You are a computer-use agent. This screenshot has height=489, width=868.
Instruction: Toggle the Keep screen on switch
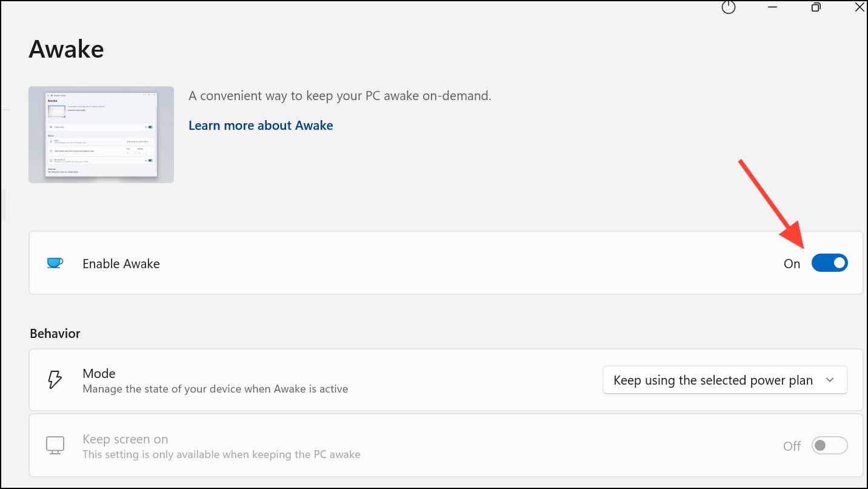[x=829, y=445]
